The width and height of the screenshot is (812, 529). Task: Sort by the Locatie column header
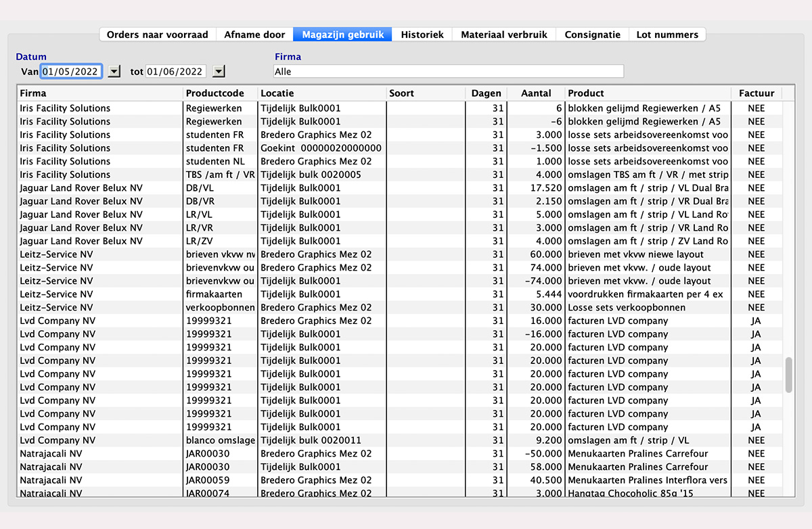[322, 93]
